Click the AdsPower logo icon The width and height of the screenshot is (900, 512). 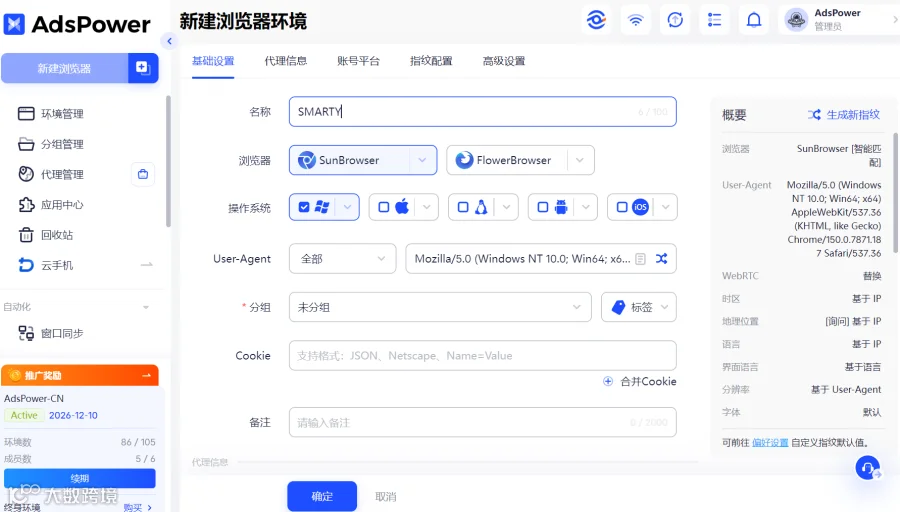click(14, 24)
